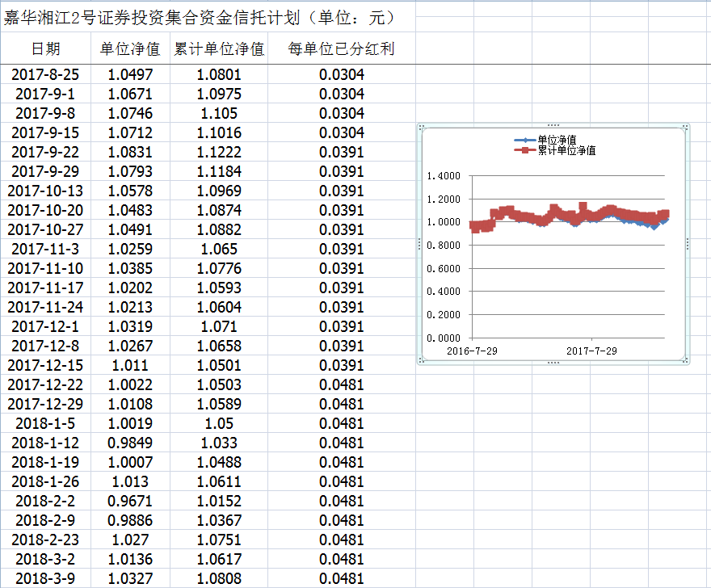Image resolution: width=711 pixels, height=588 pixels.
Task: Select the 单位净值 column header cell
Action: (129, 49)
